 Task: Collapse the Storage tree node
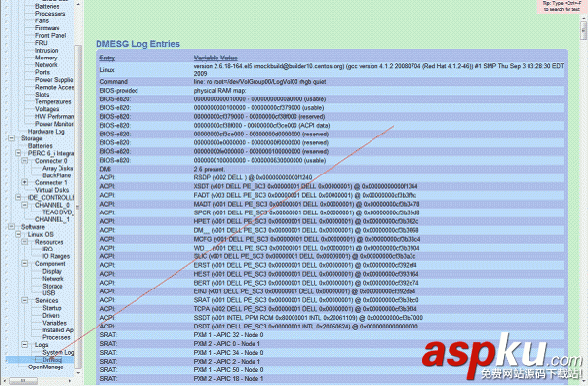coord(12,138)
